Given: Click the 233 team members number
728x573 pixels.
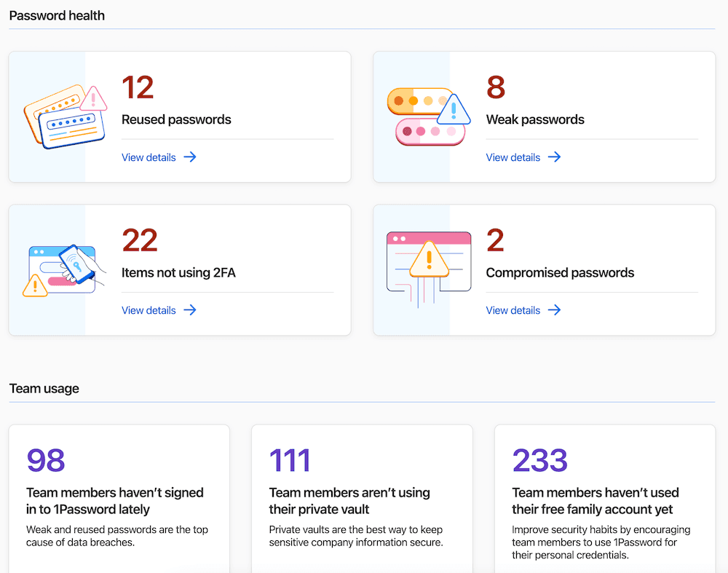Looking at the screenshot, I should point(540,460).
